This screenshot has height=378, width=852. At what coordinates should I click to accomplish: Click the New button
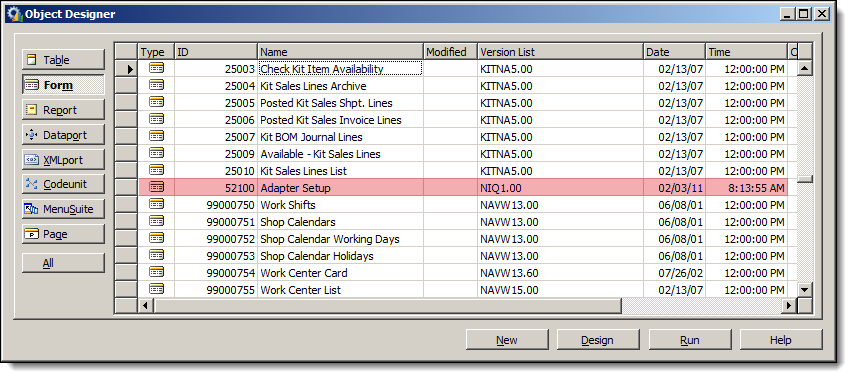507,340
